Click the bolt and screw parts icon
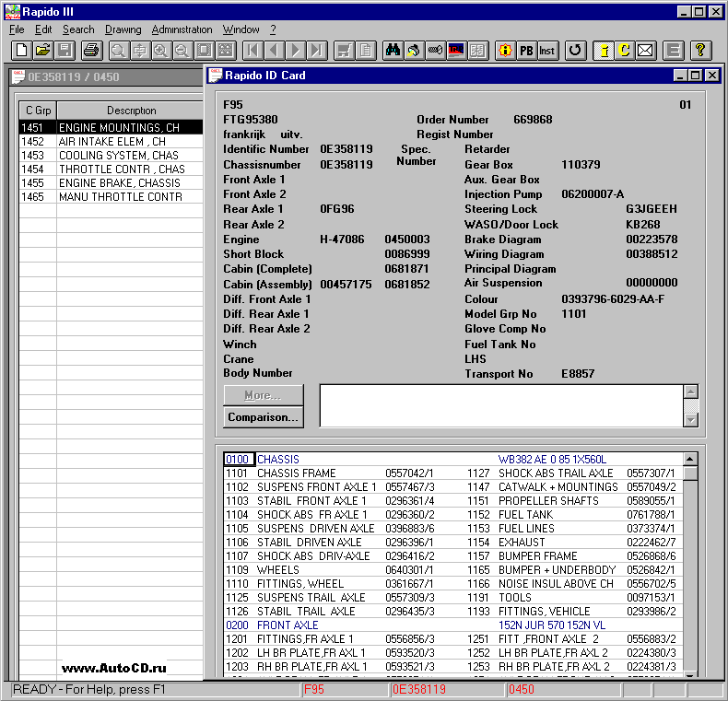Image resolution: width=728 pixels, height=701 pixels. coord(435,50)
